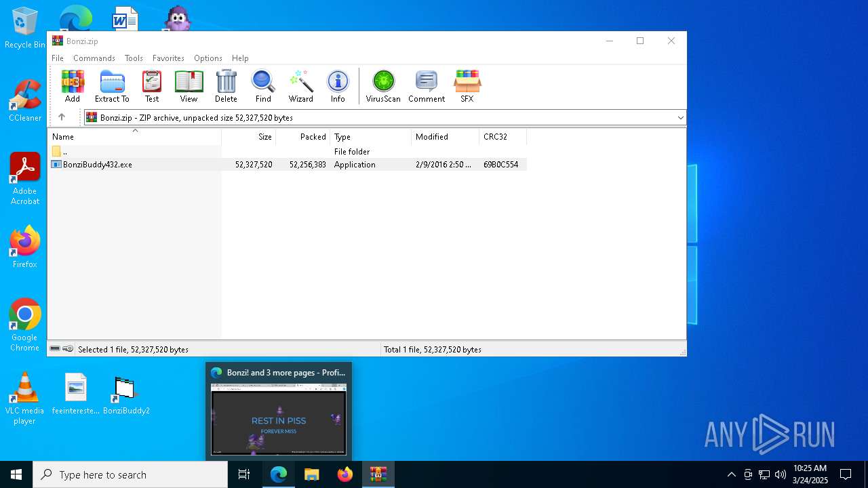Open BonziBuddy2 desktop shortcut
The image size is (868, 488).
[x=126, y=394]
